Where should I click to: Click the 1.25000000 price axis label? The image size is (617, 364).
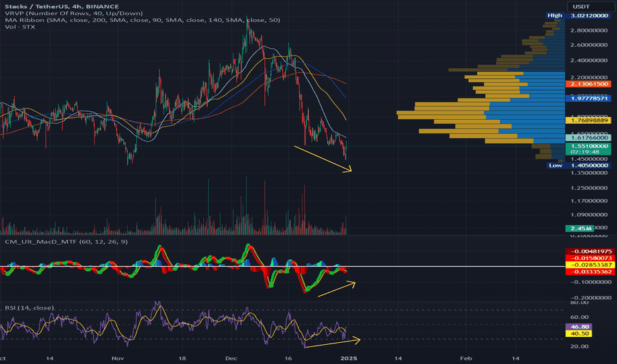589,188
